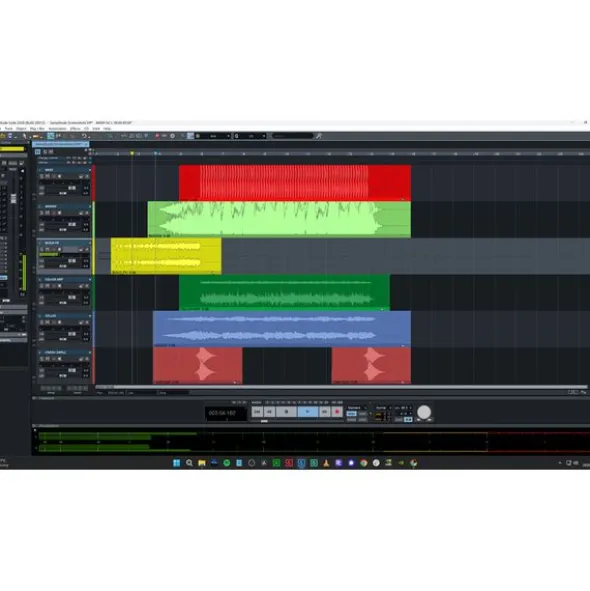This screenshot has height=591, width=590.
Task: Click the wrench icon right of search field
Action: (319, 136)
